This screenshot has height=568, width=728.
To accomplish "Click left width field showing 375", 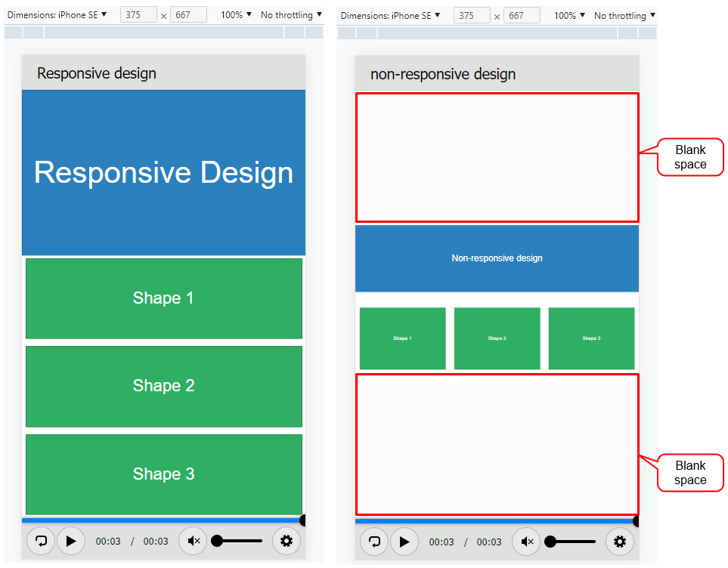I will [138, 14].
